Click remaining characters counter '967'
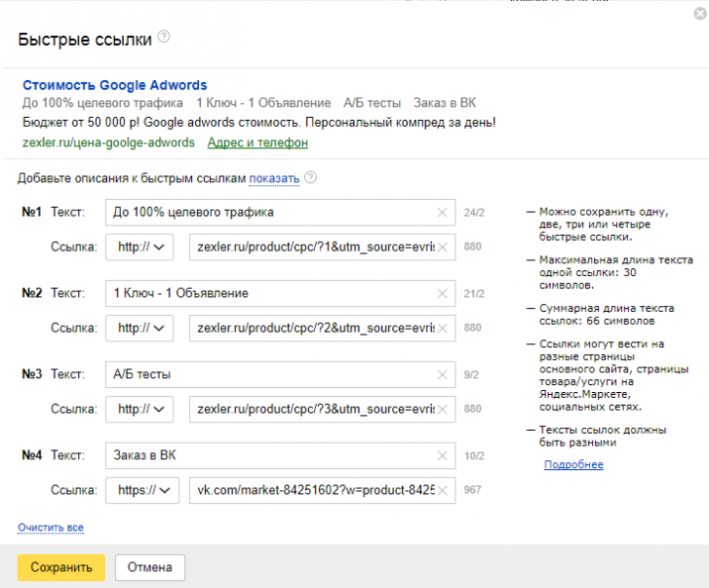This screenshot has height=588, width=709. (472, 489)
